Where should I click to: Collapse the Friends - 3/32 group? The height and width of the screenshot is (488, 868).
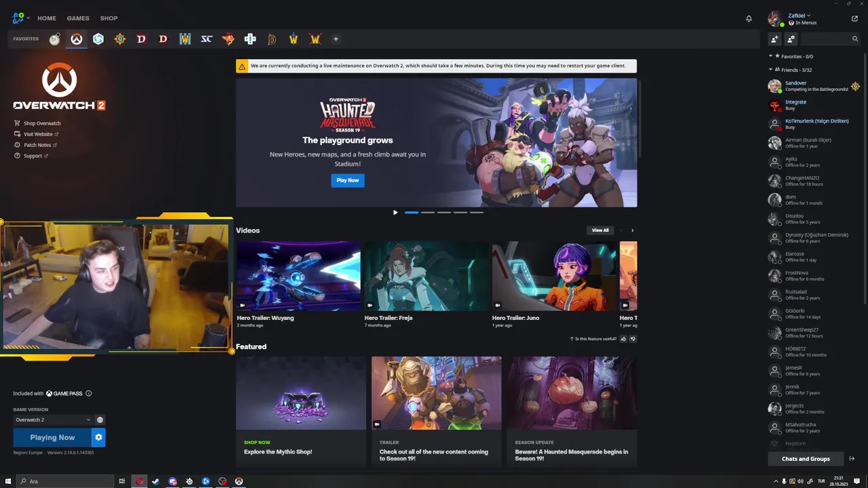point(770,70)
